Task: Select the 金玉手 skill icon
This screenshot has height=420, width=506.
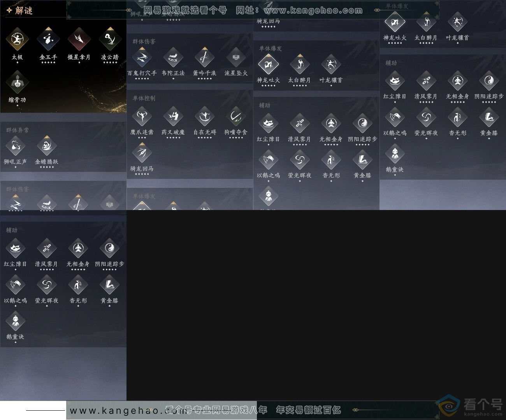Action: 48,39
